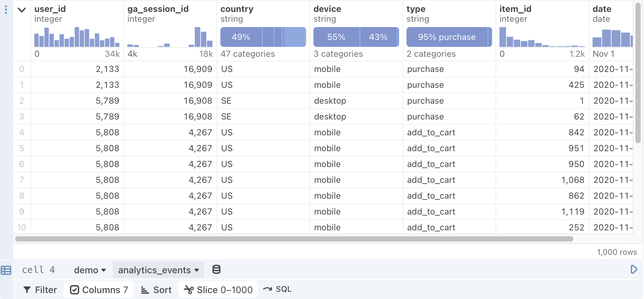Open the Slice 0–1000 control

point(218,290)
